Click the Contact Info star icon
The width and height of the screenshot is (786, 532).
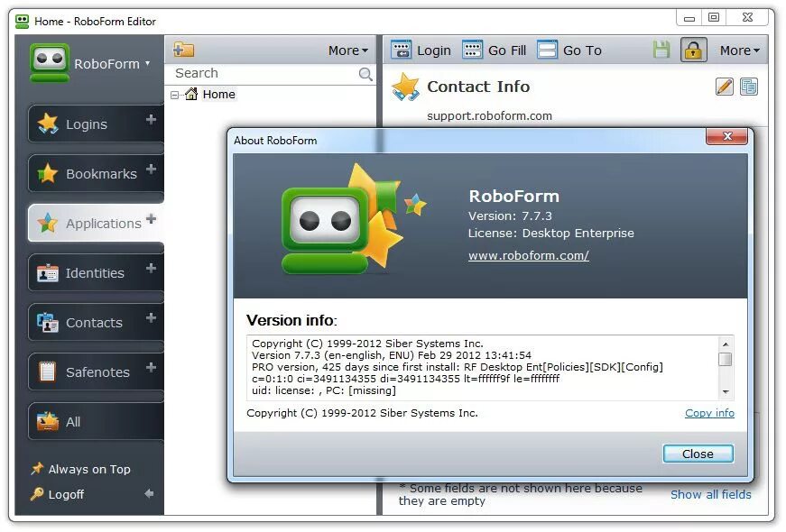(405, 87)
